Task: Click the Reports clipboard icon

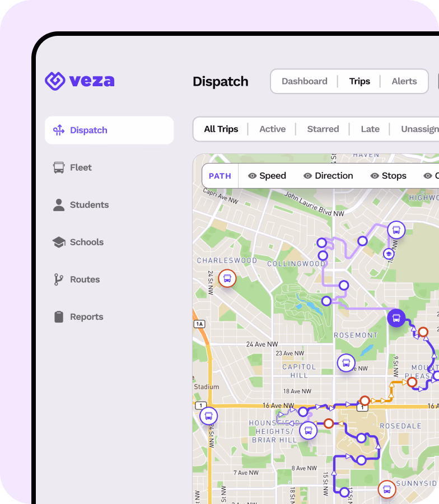Action: coord(59,316)
